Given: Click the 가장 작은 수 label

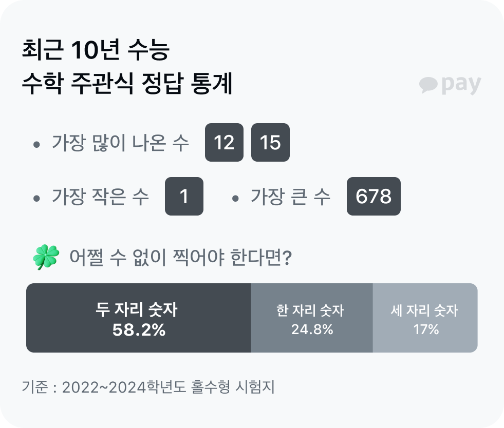Looking at the screenshot, I should [x=101, y=197].
